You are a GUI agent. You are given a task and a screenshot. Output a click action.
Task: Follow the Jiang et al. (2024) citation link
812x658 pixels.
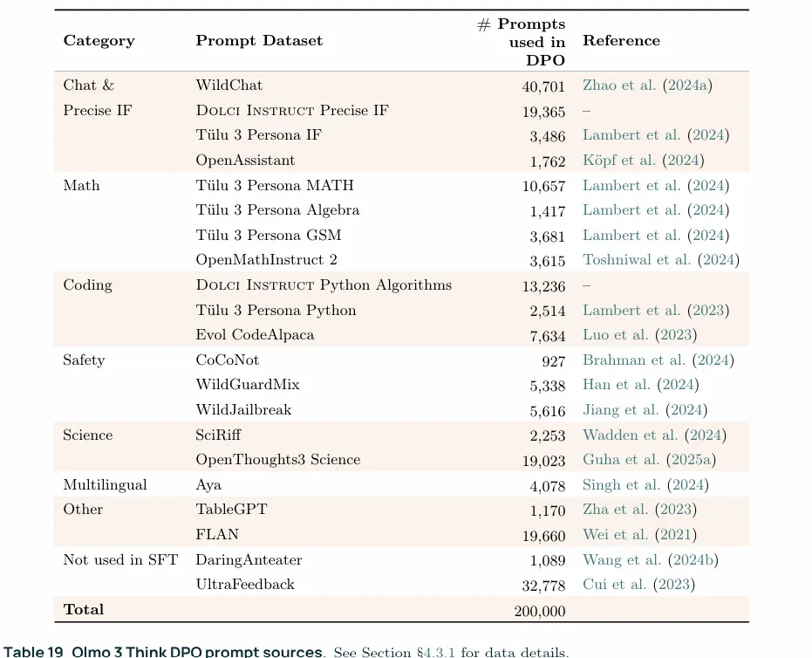click(x=645, y=410)
